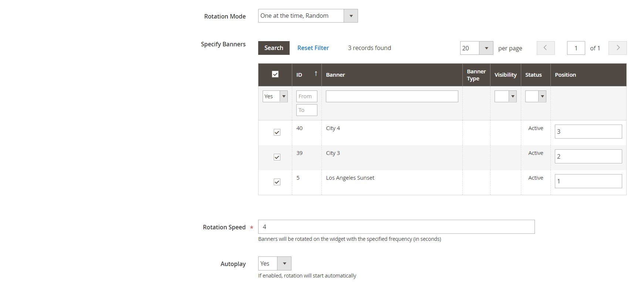Click the Active status of City 3
This screenshot has height=289, width=644.
tap(536, 153)
